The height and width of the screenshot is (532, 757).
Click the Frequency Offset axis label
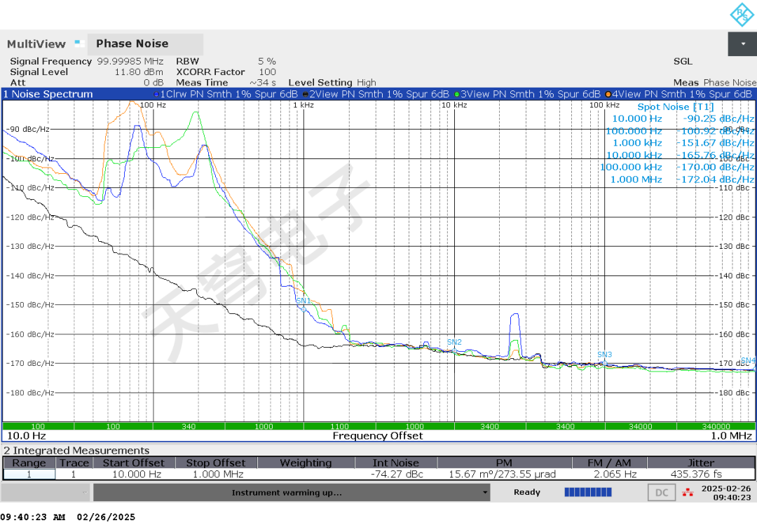tap(378, 436)
